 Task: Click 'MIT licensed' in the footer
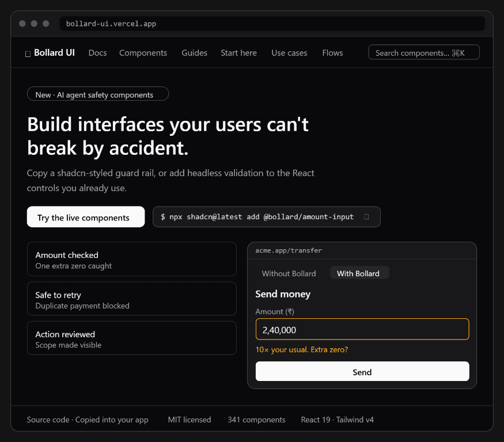coord(190,420)
